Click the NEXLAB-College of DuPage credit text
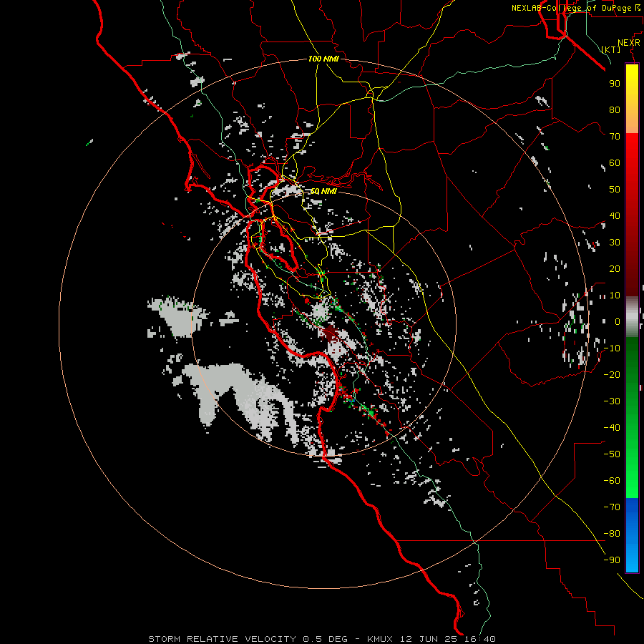 coord(577,8)
